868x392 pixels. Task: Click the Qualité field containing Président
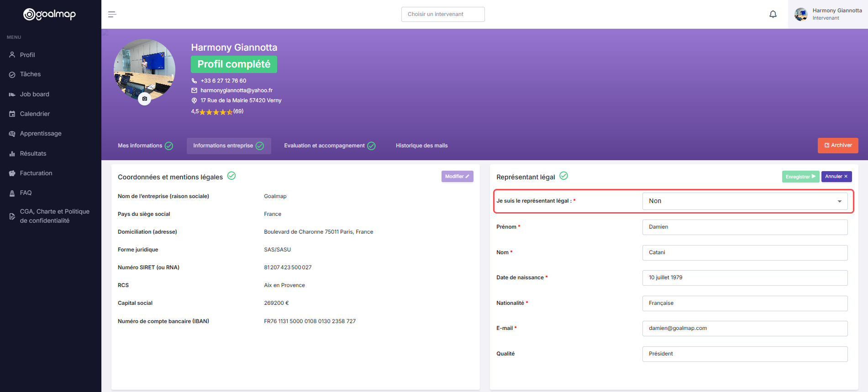pos(745,354)
